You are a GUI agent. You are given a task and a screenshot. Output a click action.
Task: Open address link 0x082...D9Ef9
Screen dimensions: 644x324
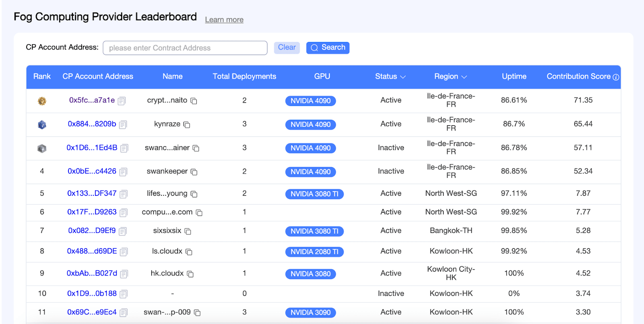[92, 231]
